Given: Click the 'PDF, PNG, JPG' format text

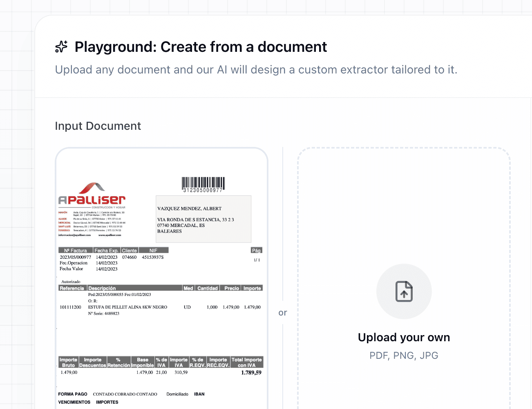Looking at the screenshot, I should click(x=404, y=356).
